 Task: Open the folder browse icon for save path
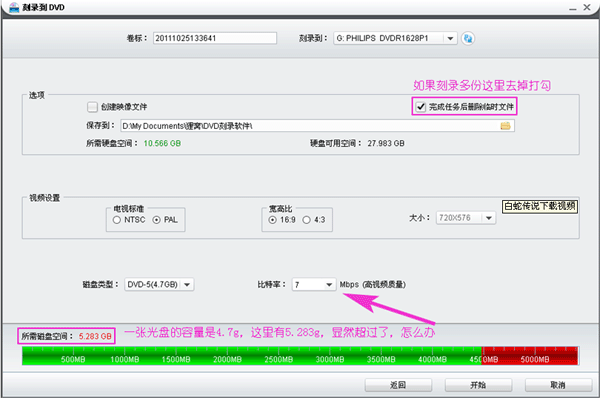pos(505,126)
